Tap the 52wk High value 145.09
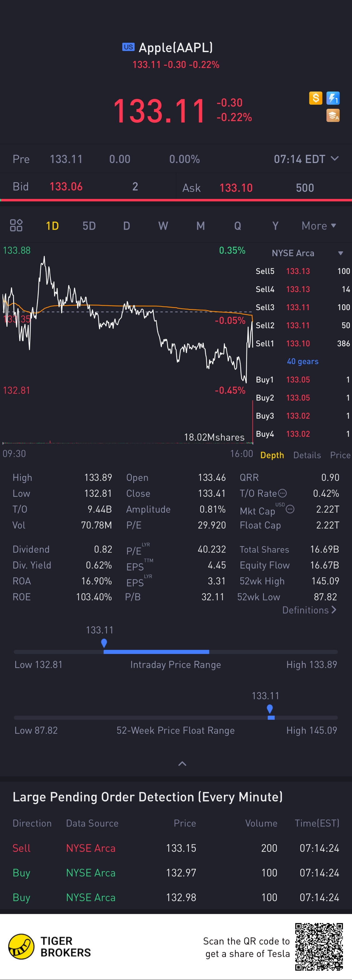Viewport: 352px width, 980px height. coord(325,581)
